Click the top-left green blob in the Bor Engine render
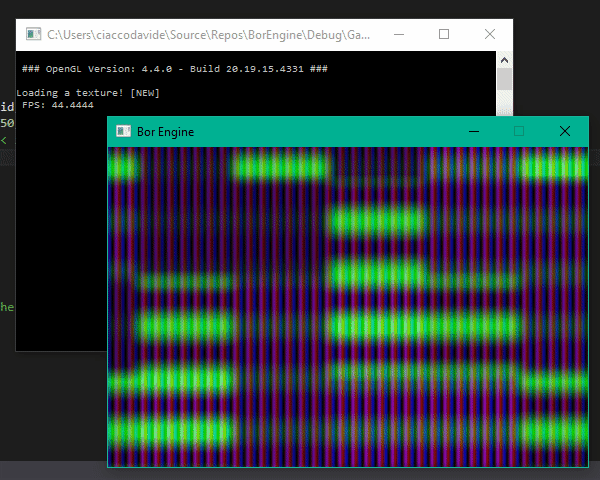Image resolution: width=600 pixels, height=480 pixels. [x=122, y=167]
